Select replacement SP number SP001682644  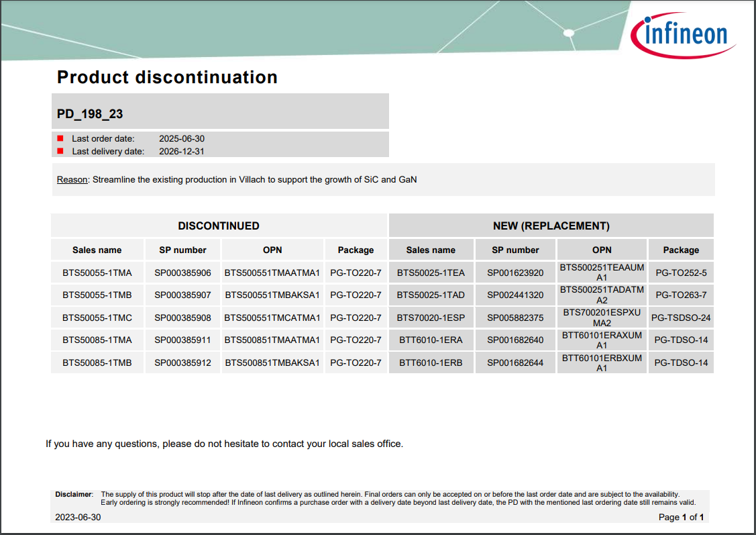(515, 362)
